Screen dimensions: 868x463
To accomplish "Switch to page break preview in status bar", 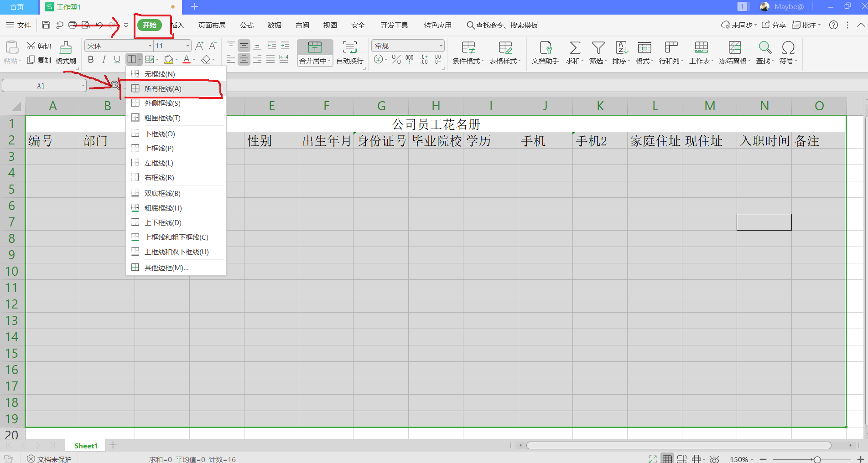I will click(x=682, y=459).
